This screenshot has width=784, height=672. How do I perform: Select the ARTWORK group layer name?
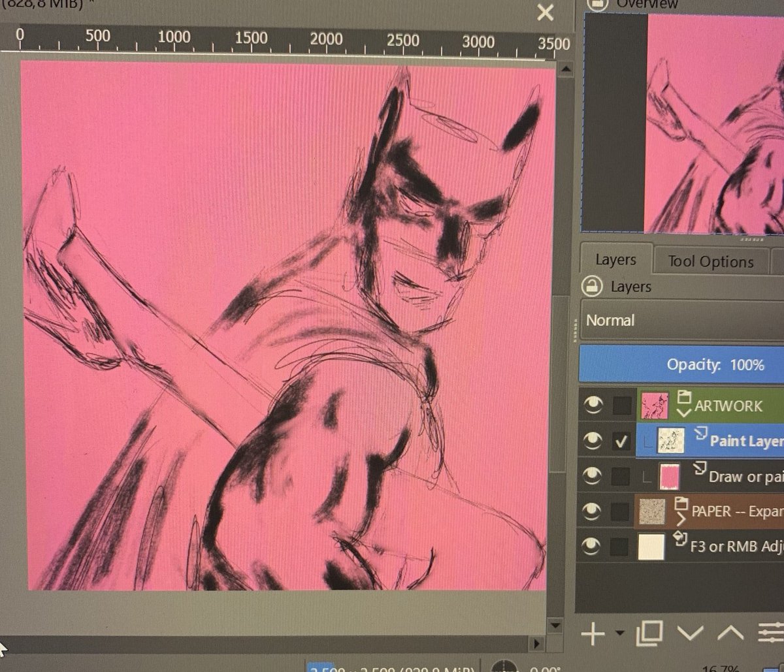tap(728, 406)
